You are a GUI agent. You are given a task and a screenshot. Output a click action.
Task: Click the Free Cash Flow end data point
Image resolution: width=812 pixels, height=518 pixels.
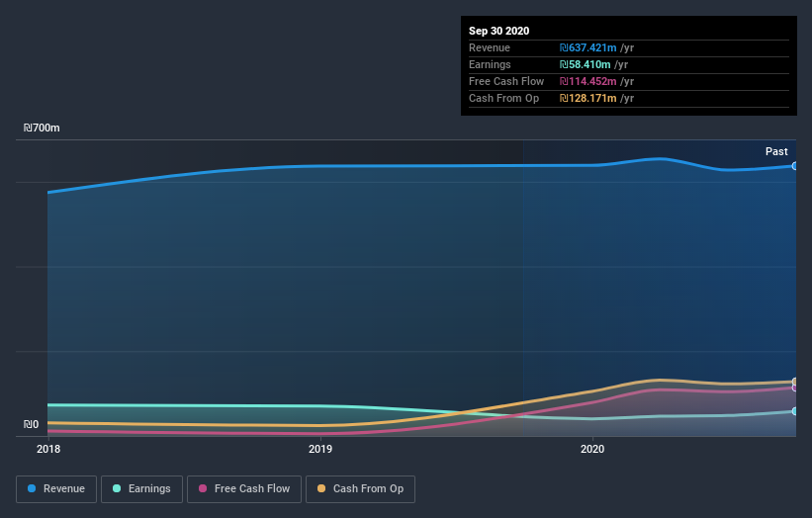tap(794, 388)
